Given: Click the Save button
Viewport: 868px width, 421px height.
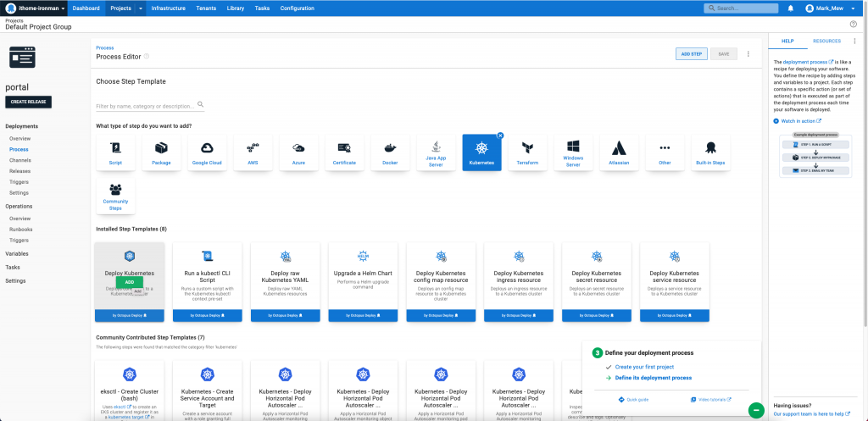Looking at the screenshot, I should tap(724, 54).
